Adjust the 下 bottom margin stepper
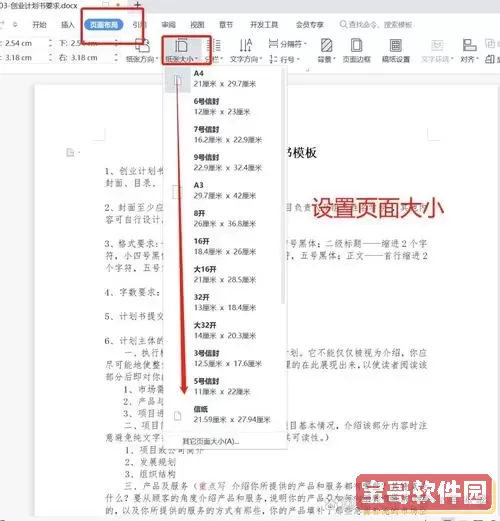Screen dimensions: 500x521 click(116, 43)
